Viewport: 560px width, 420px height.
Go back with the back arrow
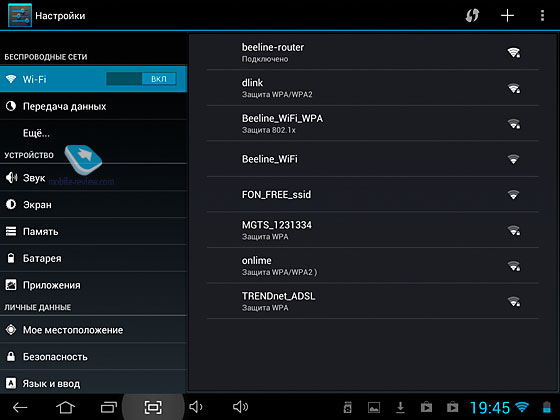coord(20,407)
